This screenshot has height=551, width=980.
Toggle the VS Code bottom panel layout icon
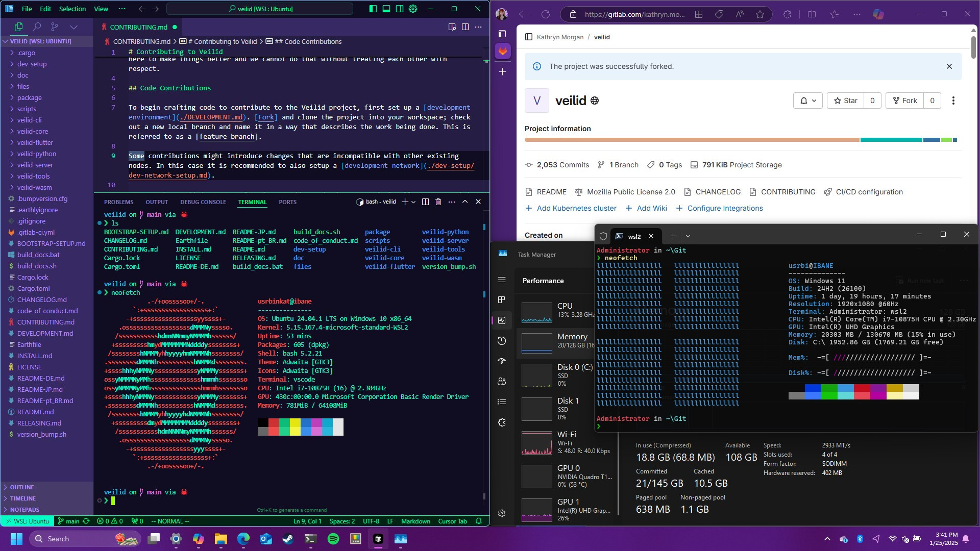click(x=386, y=9)
